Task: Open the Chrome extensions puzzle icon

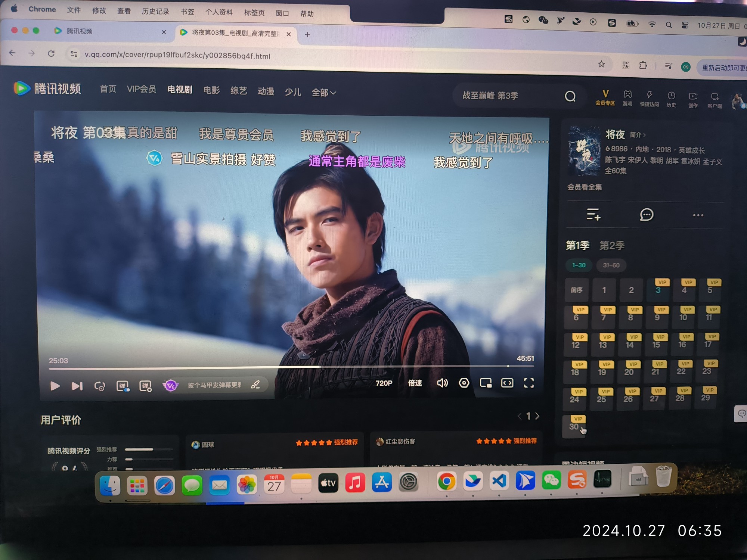Action: (x=643, y=65)
